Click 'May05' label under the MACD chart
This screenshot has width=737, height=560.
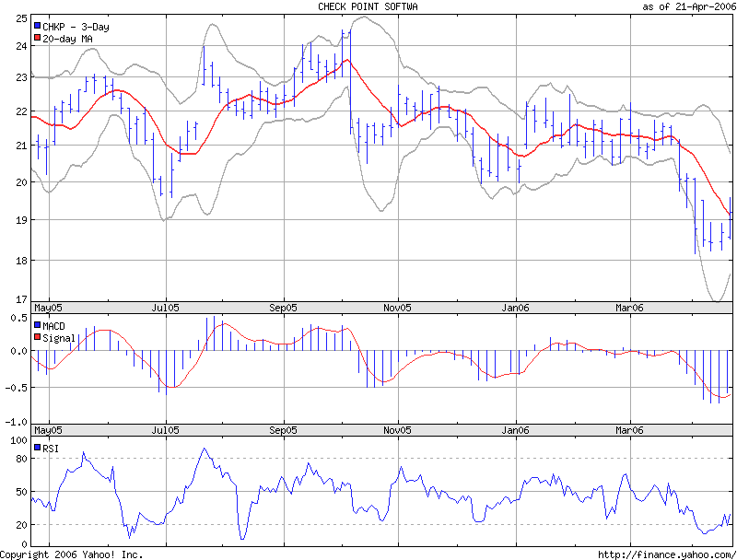tap(48, 430)
